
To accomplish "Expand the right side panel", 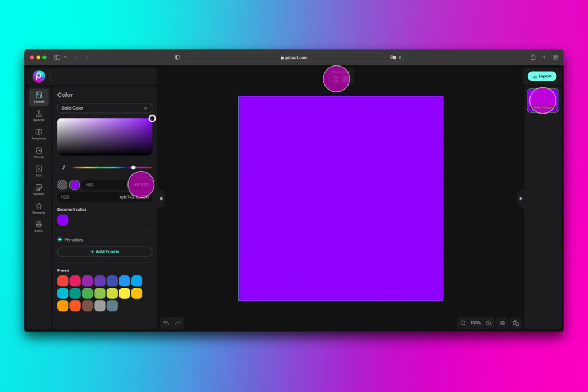I will click(x=520, y=199).
